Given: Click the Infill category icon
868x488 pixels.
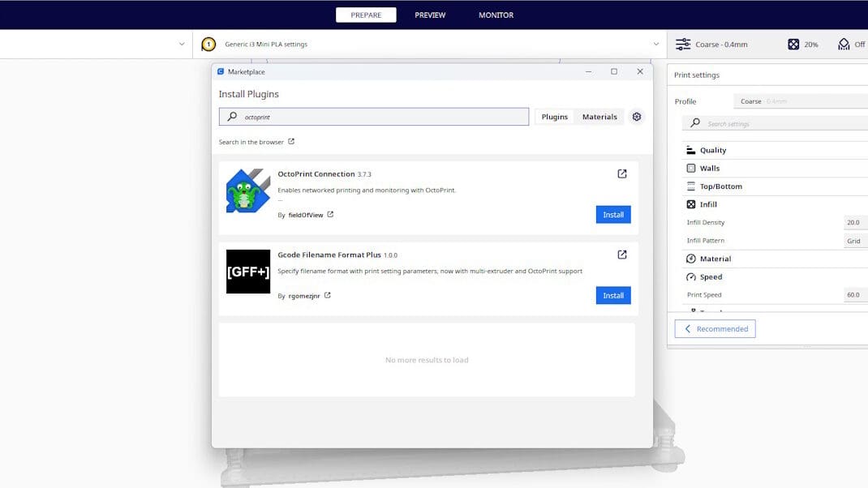Looking at the screenshot, I should coord(691,204).
